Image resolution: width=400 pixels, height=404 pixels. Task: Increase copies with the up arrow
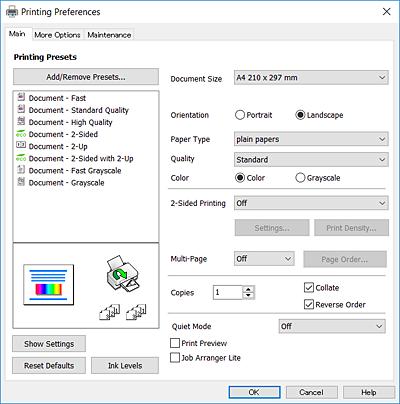(x=248, y=289)
